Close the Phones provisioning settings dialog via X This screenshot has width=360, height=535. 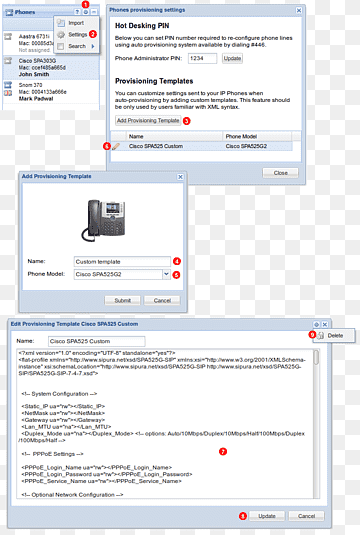[x=299, y=11]
